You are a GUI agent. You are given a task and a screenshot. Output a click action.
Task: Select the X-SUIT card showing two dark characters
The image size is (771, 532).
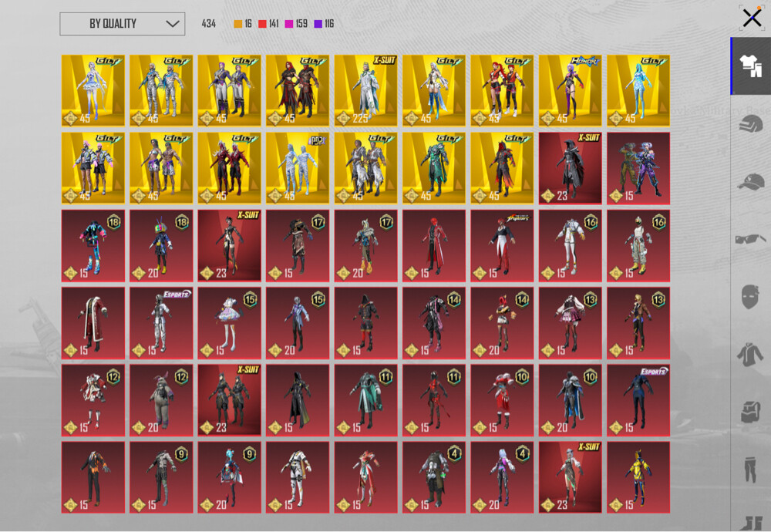tap(230, 399)
